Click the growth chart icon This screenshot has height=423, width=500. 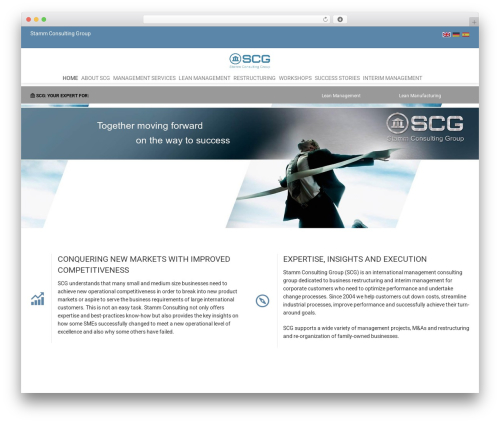click(38, 299)
